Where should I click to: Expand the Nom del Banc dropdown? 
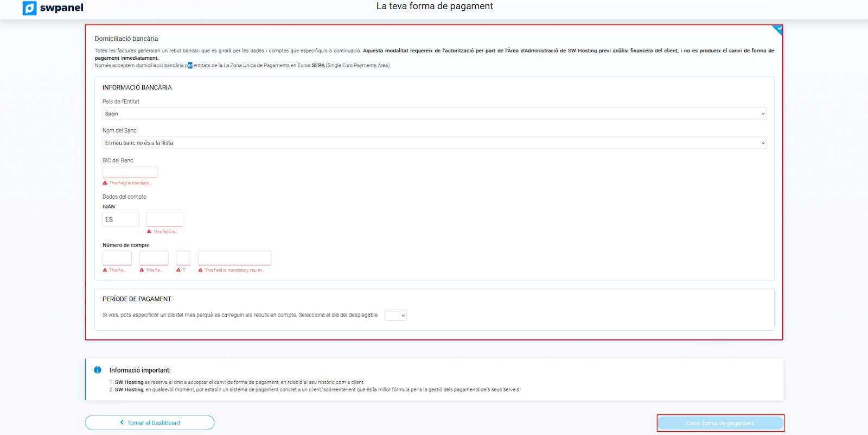[434, 143]
